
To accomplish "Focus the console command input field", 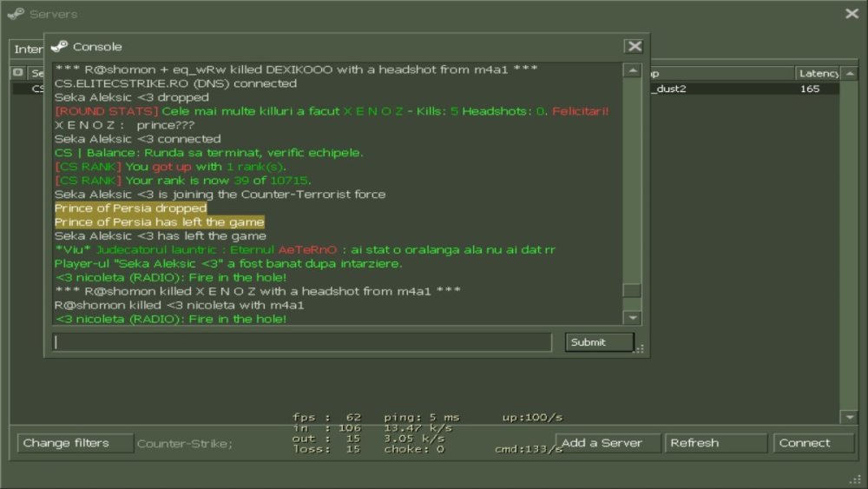I will tap(302, 342).
